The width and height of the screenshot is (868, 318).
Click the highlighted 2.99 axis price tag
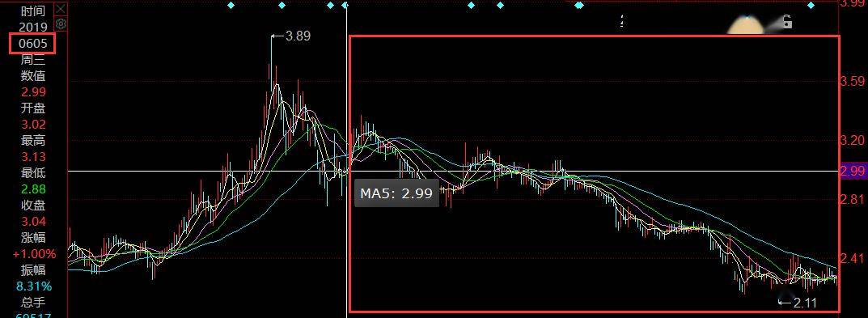[853, 172]
